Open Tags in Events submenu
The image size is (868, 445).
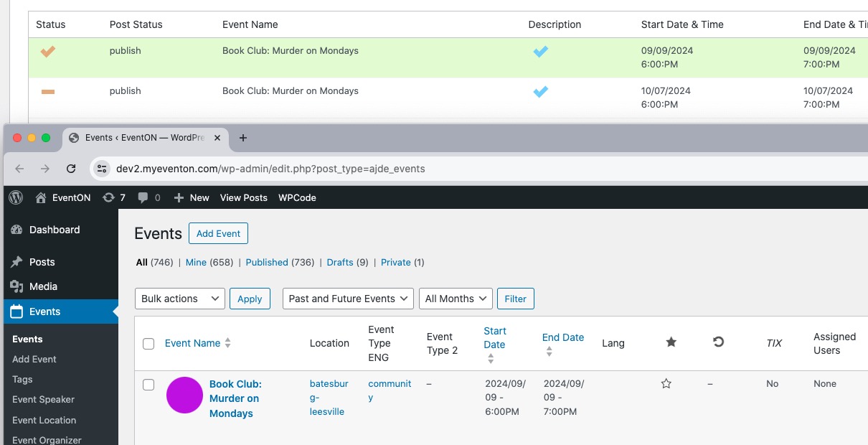pos(23,379)
